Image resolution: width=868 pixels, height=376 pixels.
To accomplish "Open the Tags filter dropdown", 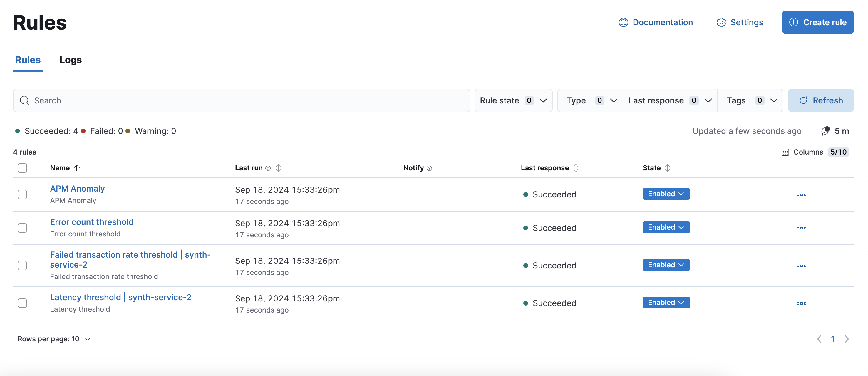I will 750,100.
